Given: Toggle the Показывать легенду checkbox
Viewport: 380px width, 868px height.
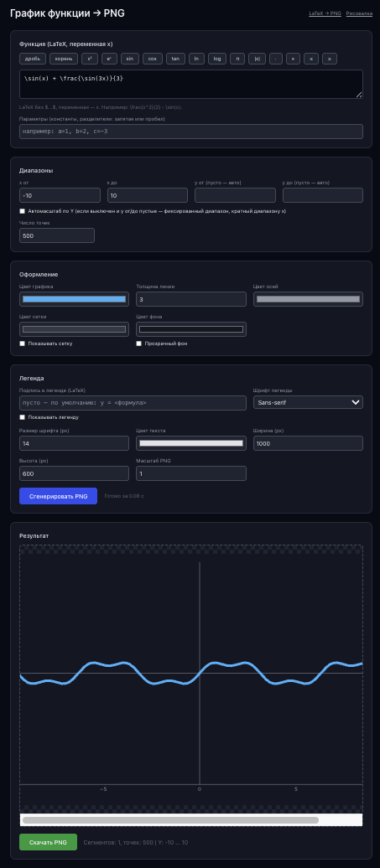Looking at the screenshot, I should pyautogui.click(x=22, y=417).
